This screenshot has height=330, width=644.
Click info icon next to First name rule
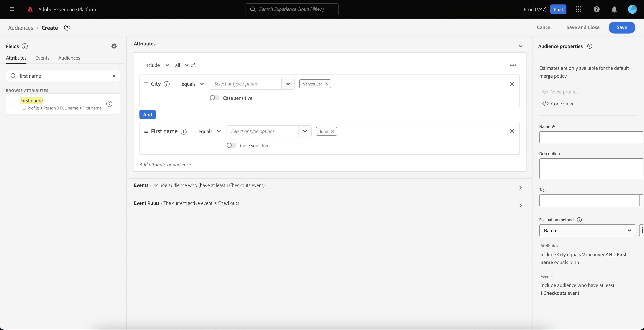point(184,131)
